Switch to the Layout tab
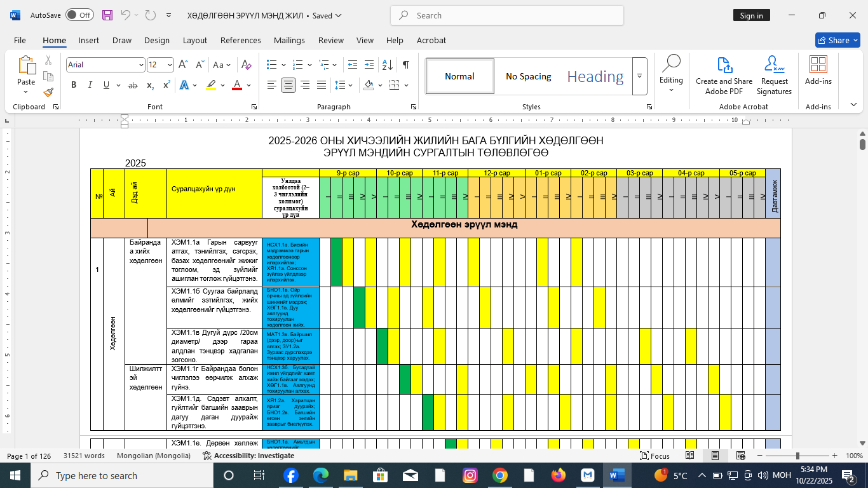This screenshot has height=488, width=868. pyautogui.click(x=194, y=40)
